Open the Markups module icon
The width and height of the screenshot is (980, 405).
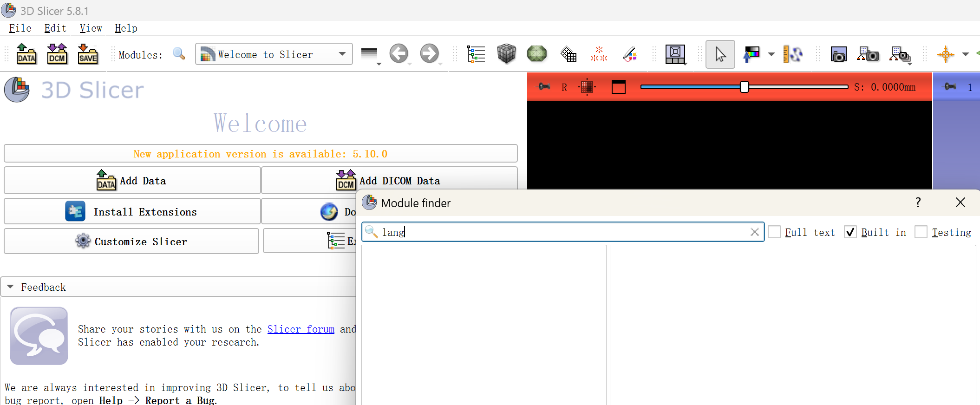599,54
